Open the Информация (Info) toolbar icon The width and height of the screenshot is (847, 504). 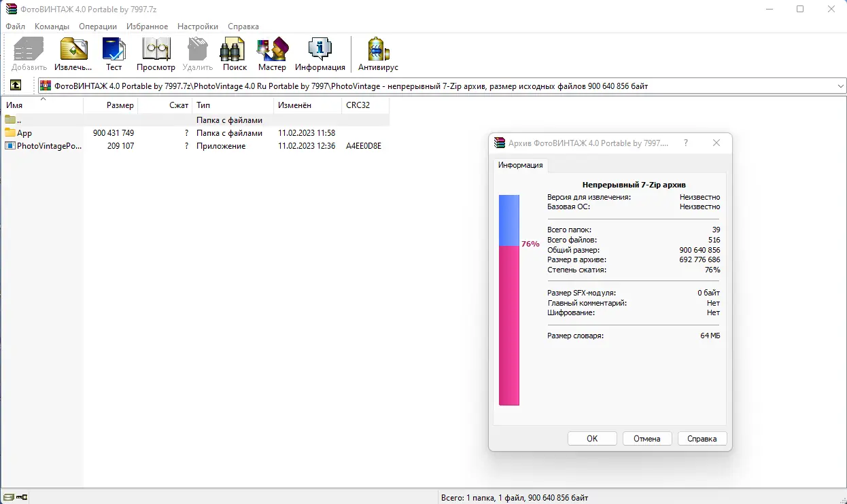(319, 49)
